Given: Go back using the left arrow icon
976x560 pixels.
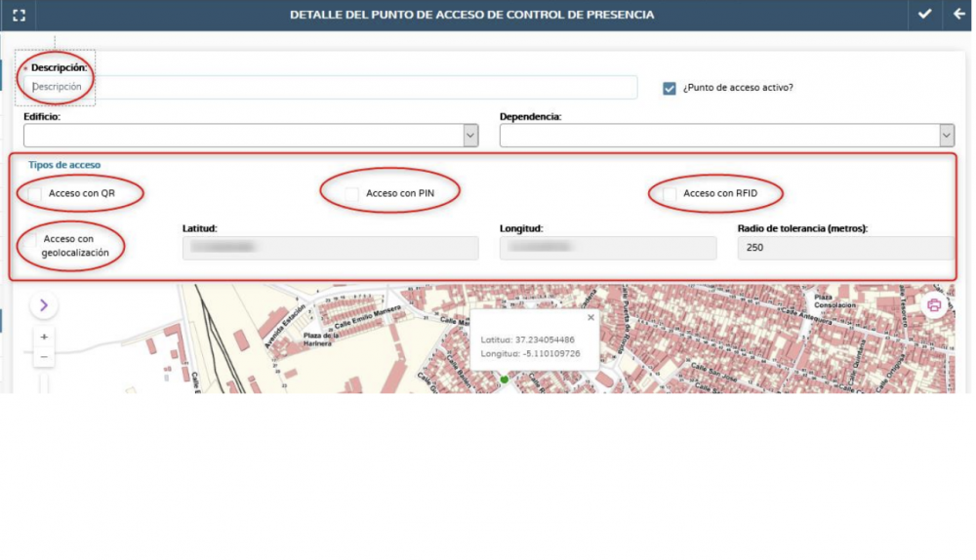Looking at the screenshot, I should pos(958,15).
